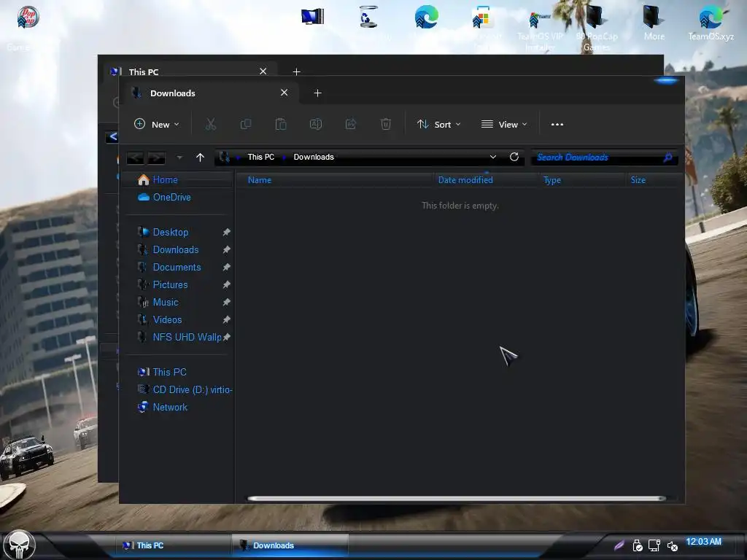The height and width of the screenshot is (560, 747).
Task: Click the Paste clipboard icon
Action: (x=281, y=124)
